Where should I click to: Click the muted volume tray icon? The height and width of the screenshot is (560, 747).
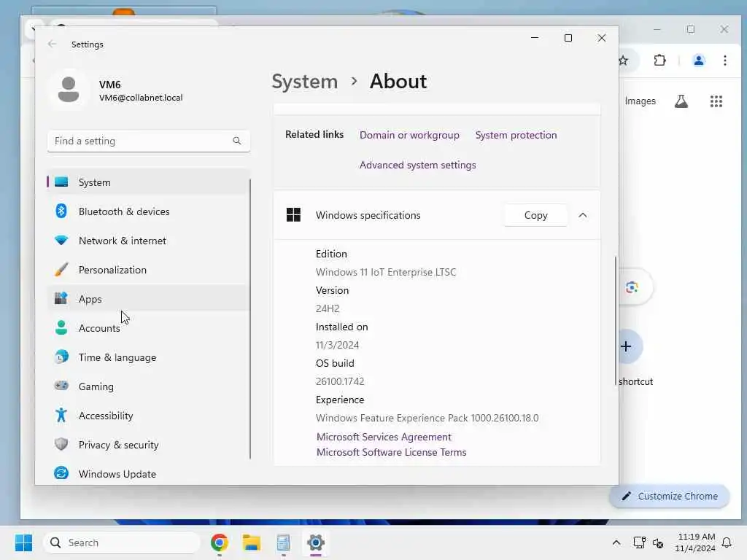pos(658,542)
